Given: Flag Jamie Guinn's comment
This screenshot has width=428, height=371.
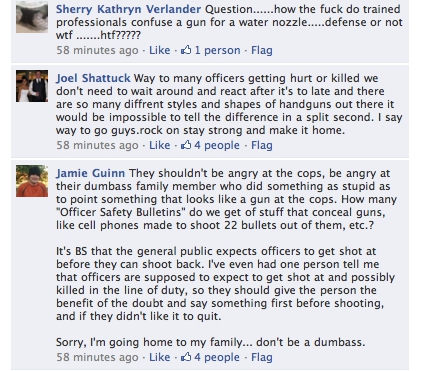Looking at the screenshot, I should 262,357.
